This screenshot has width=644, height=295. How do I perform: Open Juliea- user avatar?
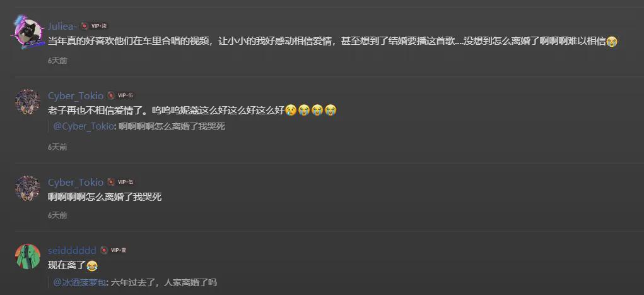click(x=28, y=32)
